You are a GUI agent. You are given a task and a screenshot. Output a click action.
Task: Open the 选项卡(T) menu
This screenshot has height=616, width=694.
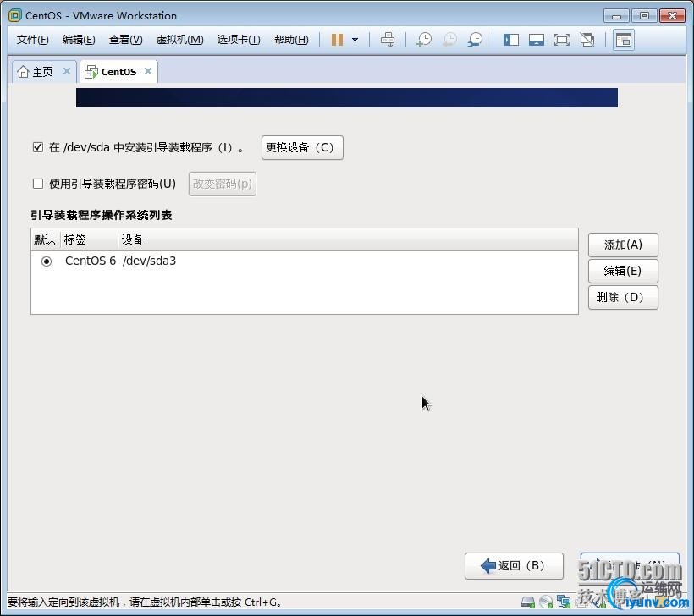pyautogui.click(x=239, y=40)
